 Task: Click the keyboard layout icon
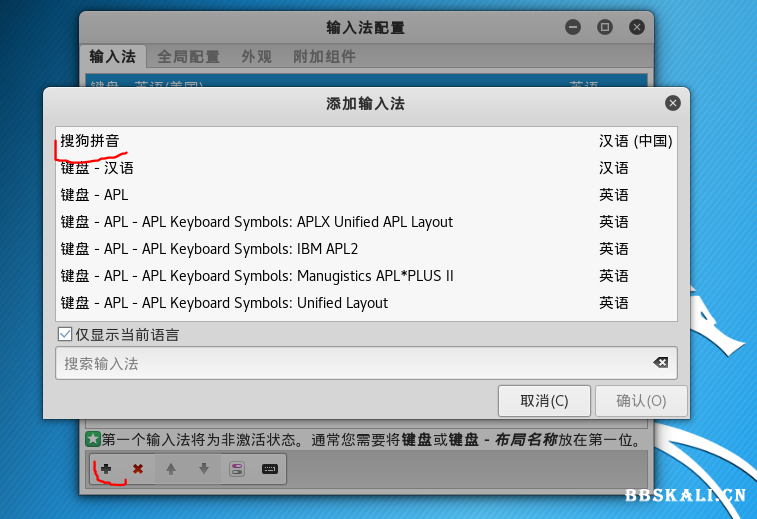point(269,469)
